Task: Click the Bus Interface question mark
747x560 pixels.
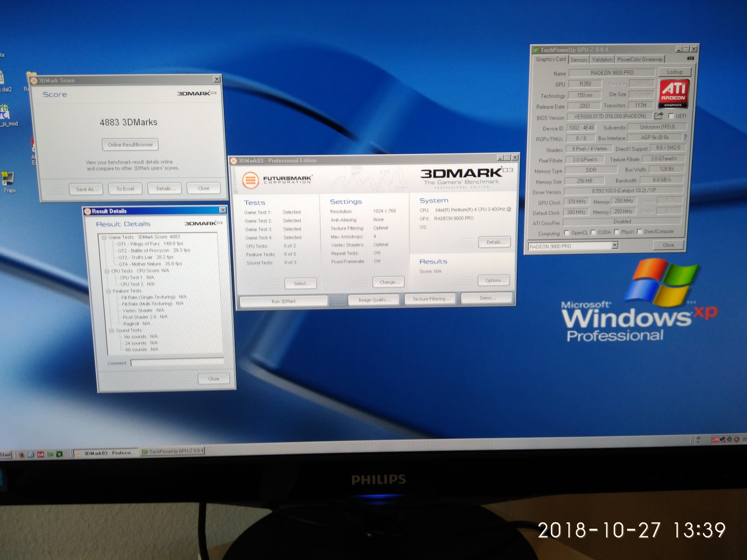Action: click(x=685, y=137)
